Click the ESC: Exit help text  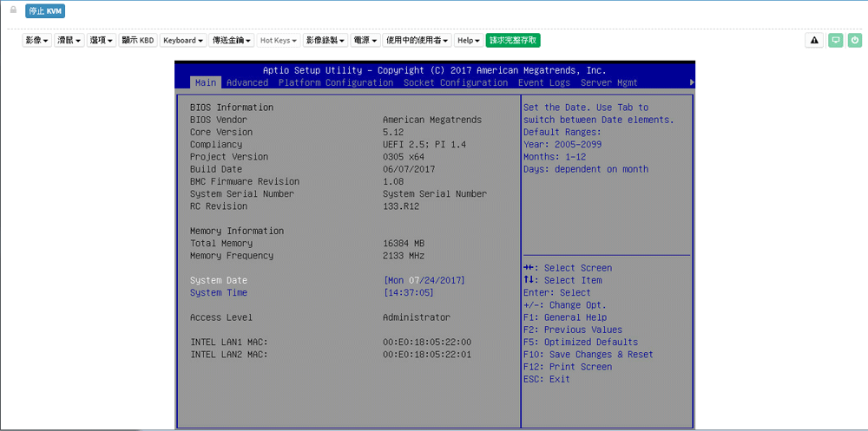pos(546,380)
